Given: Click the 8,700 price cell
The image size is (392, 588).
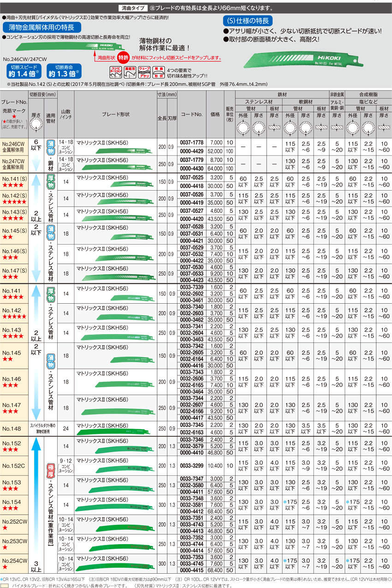Looking at the screenshot, I should click(216, 160).
